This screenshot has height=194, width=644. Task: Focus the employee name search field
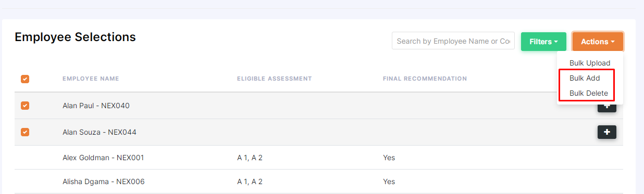453,41
